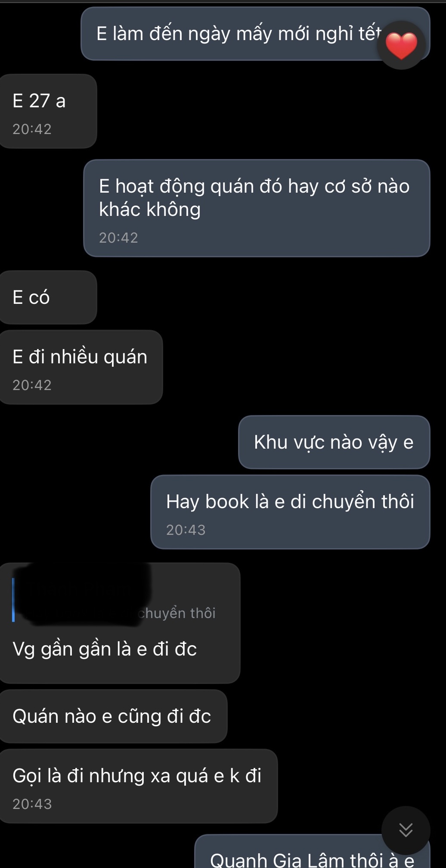Image resolution: width=446 pixels, height=868 pixels.
Task: Tap the blue quote bar in the reply
Action: point(13,600)
